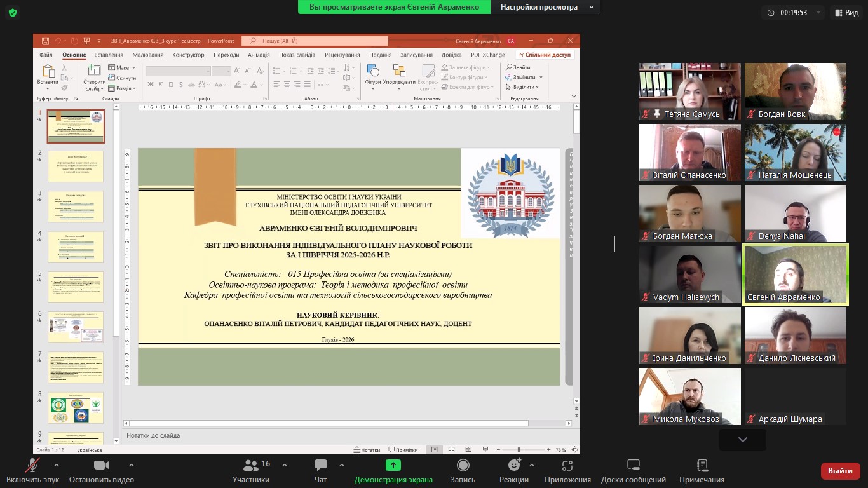Open the Реакции reactions icon
The image size is (868, 488).
(x=514, y=466)
